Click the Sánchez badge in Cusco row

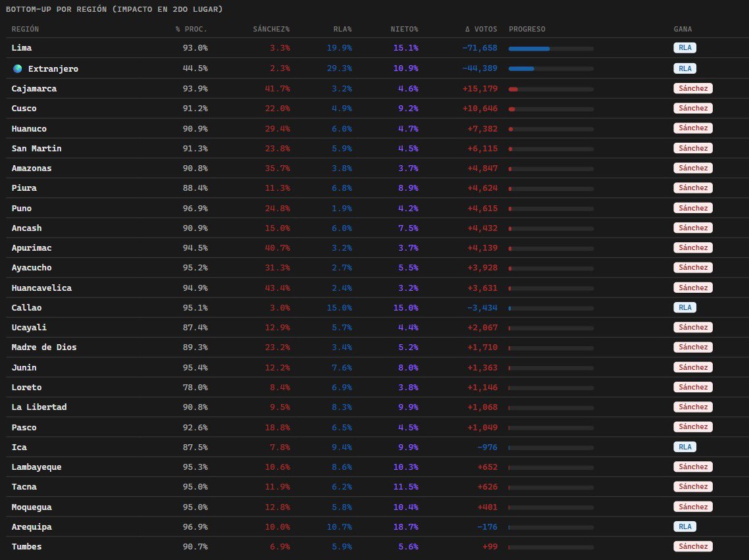(x=692, y=109)
